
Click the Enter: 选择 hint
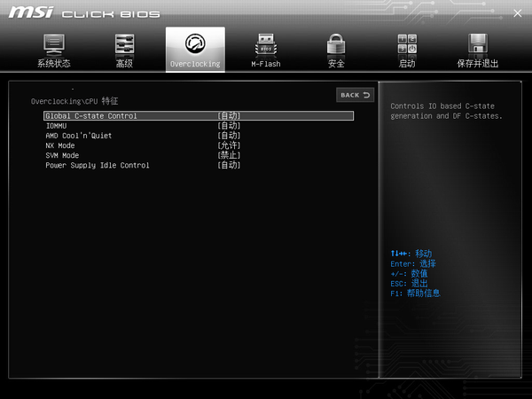click(x=413, y=263)
